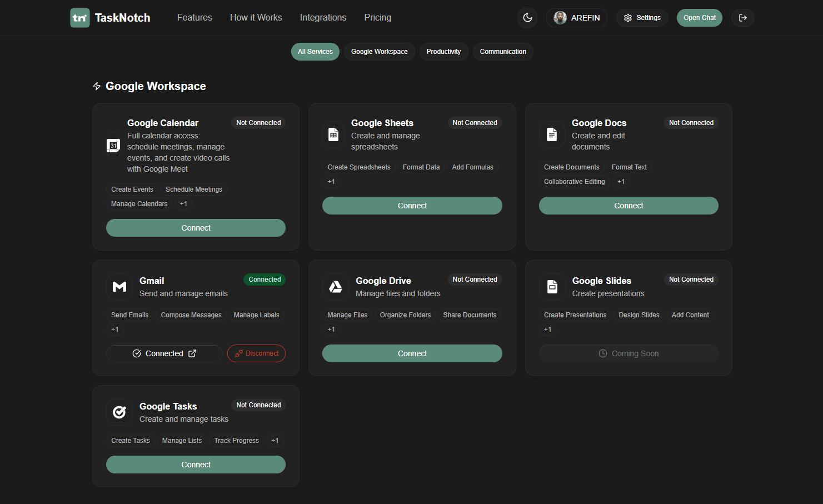The height and width of the screenshot is (504, 823).
Task: Click the TaskNotch brand name
Action: [x=123, y=18]
